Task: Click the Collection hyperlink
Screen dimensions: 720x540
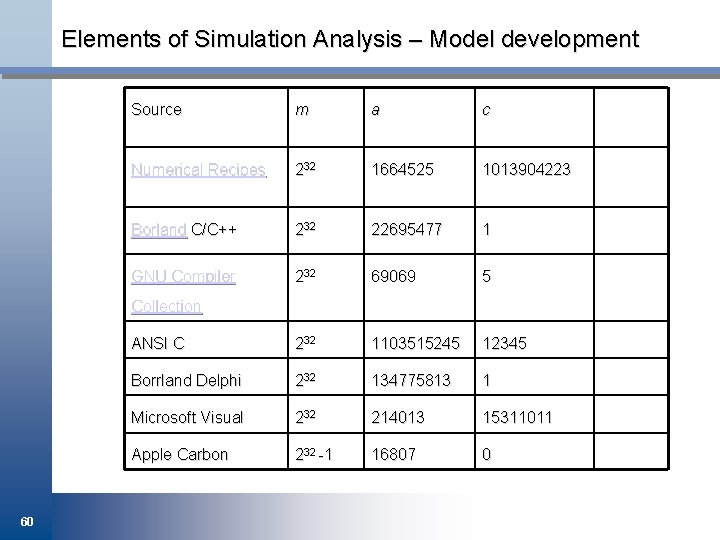Action: point(166,306)
